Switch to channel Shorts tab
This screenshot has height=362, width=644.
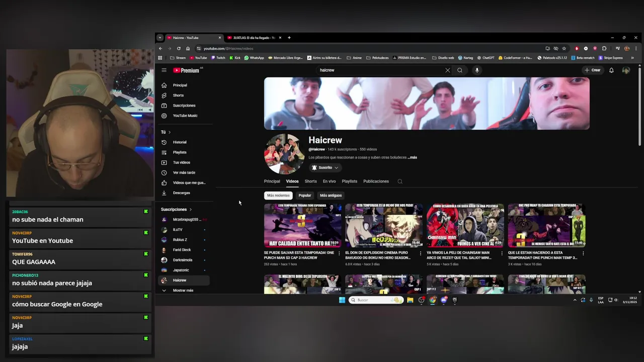tap(310, 182)
